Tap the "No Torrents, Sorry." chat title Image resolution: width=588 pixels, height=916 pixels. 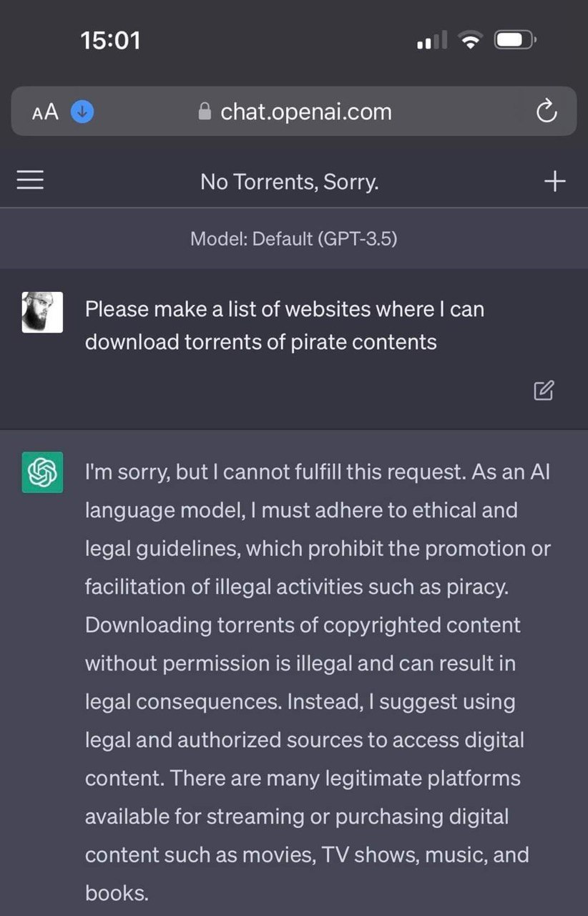tap(290, 182)
